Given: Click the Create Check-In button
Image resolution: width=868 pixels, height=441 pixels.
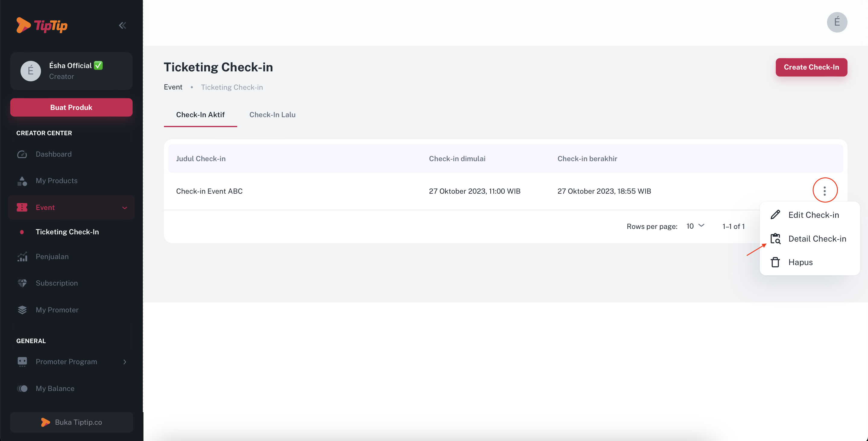Looking at the screenshot, I should click(x=811, y=67).
